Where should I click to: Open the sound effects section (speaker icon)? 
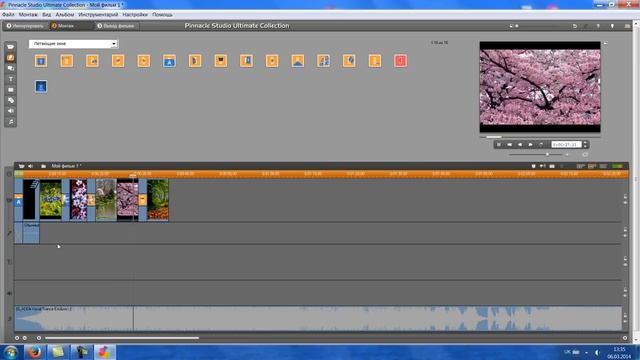(11, 111)
